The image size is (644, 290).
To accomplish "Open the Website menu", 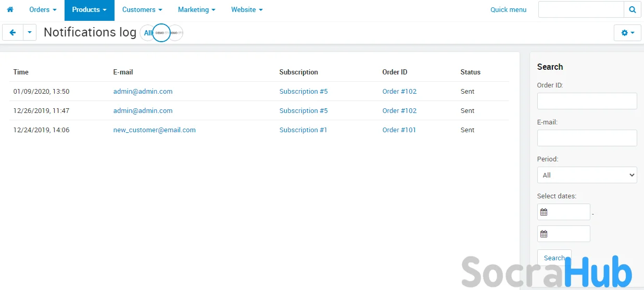I will [x=247, y=10].
